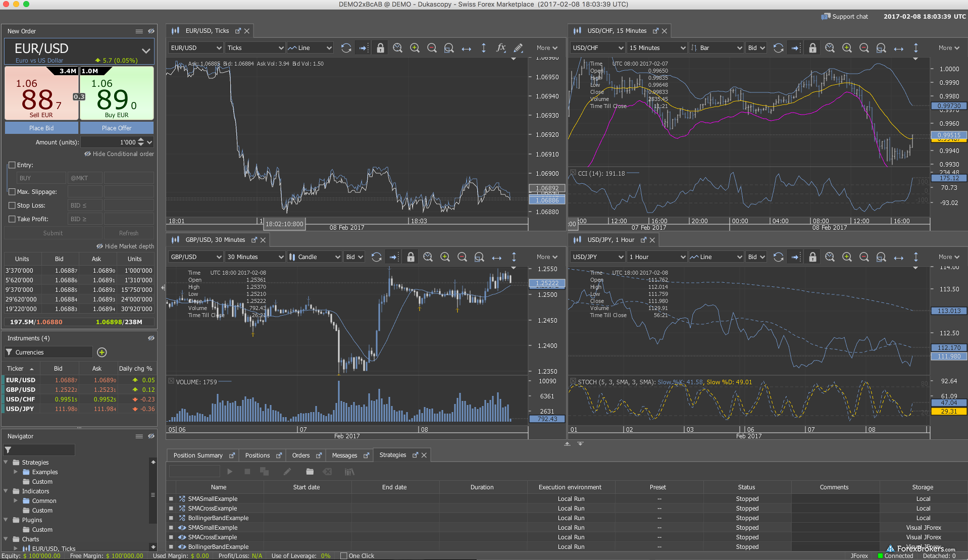
Task: Click the Navigator tree scrollbar
Action: (152, 495)
